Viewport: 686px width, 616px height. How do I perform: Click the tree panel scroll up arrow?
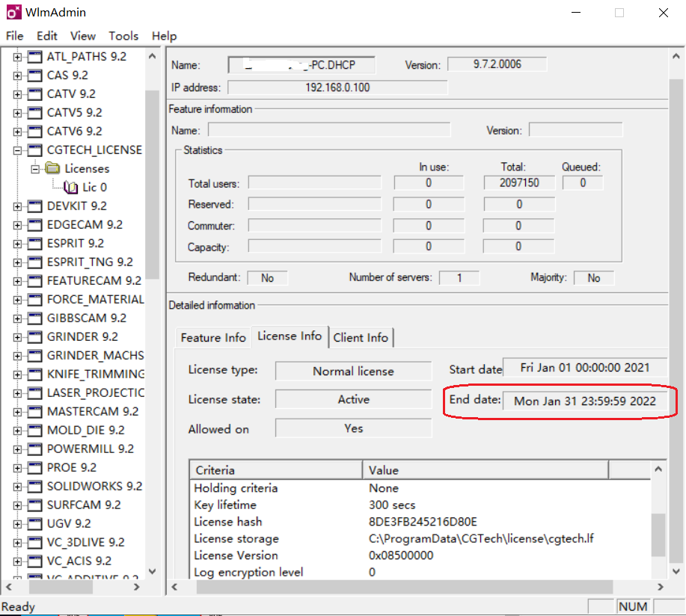[x=153, y=56]
